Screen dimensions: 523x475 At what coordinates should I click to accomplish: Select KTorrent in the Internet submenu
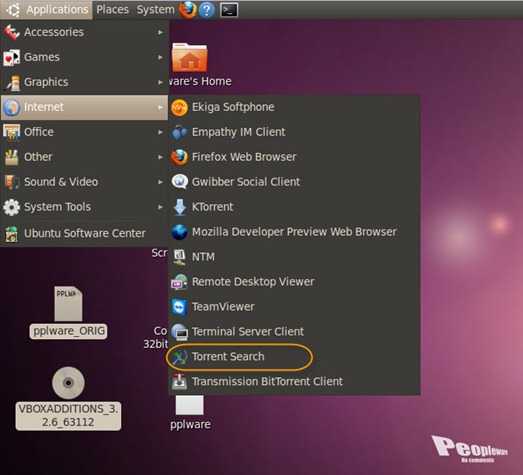tap(294, 207)
